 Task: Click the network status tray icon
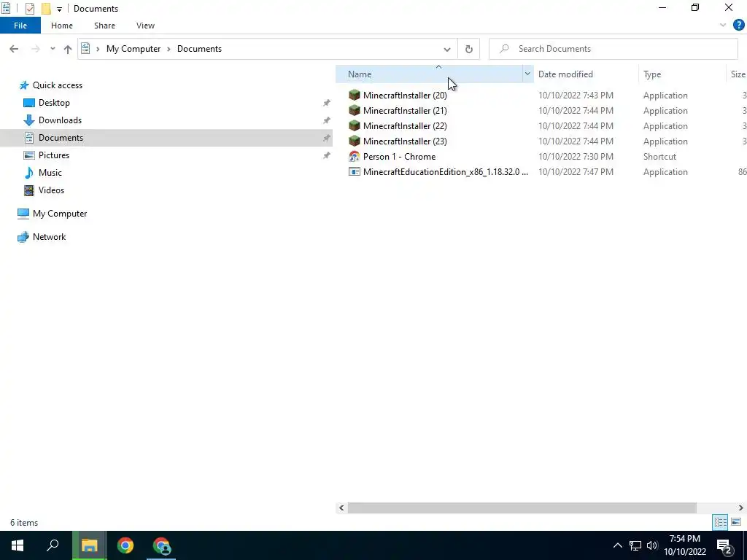[x=635, y=545]
